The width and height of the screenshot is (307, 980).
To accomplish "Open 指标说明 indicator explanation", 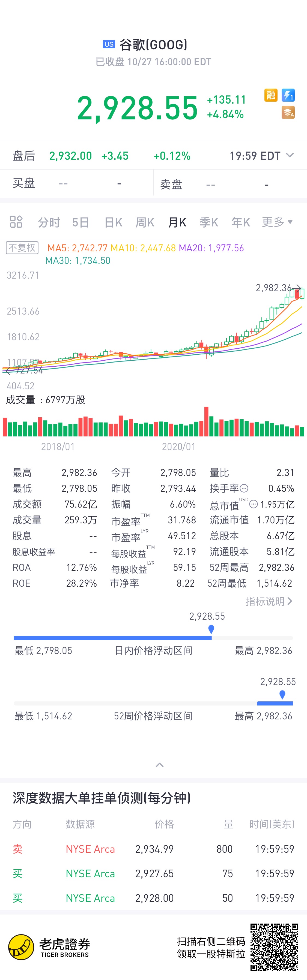I will pos(269,601).
